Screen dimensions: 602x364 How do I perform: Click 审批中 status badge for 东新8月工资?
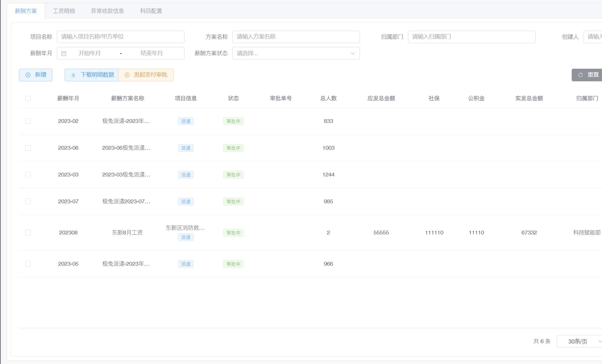click(x=233, y=233)
